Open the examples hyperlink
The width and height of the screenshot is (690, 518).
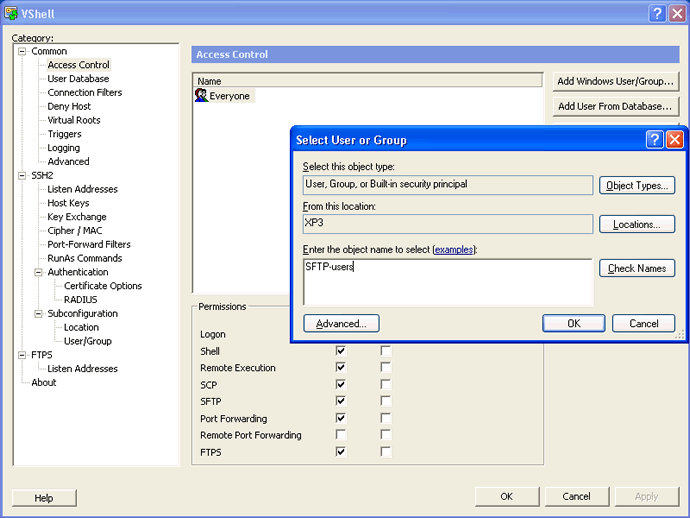[454, 250]
